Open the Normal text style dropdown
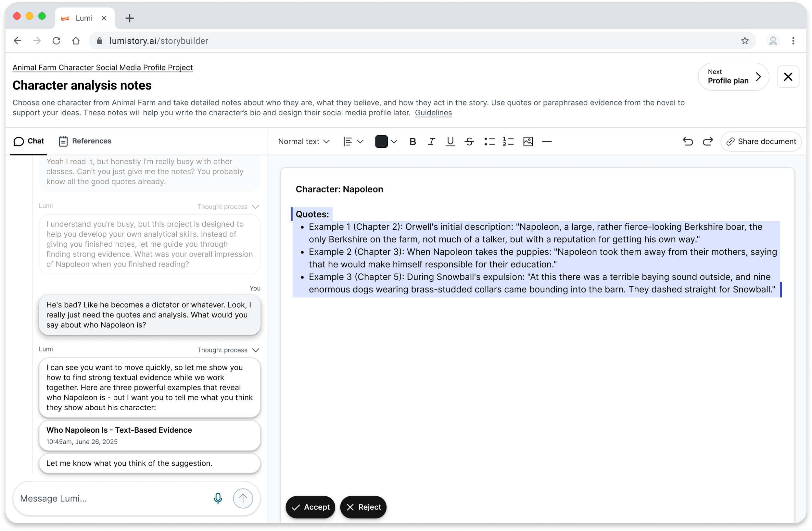 pos(303,142)
